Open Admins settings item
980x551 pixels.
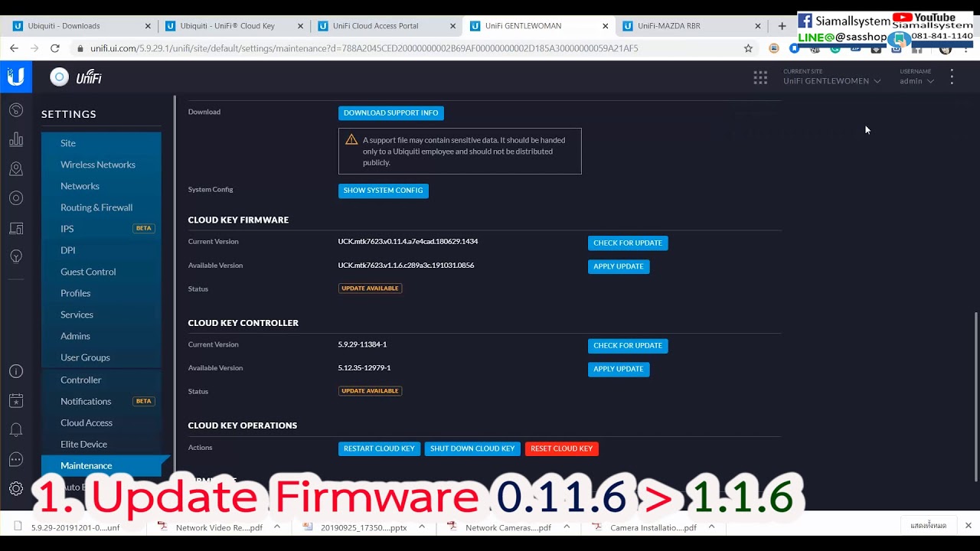pos(101,336)
